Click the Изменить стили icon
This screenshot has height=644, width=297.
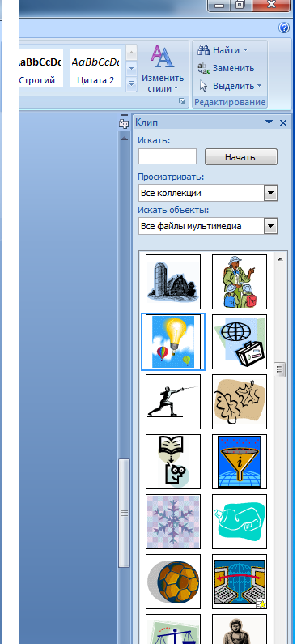pyautogui.click(x=163, y=57)
